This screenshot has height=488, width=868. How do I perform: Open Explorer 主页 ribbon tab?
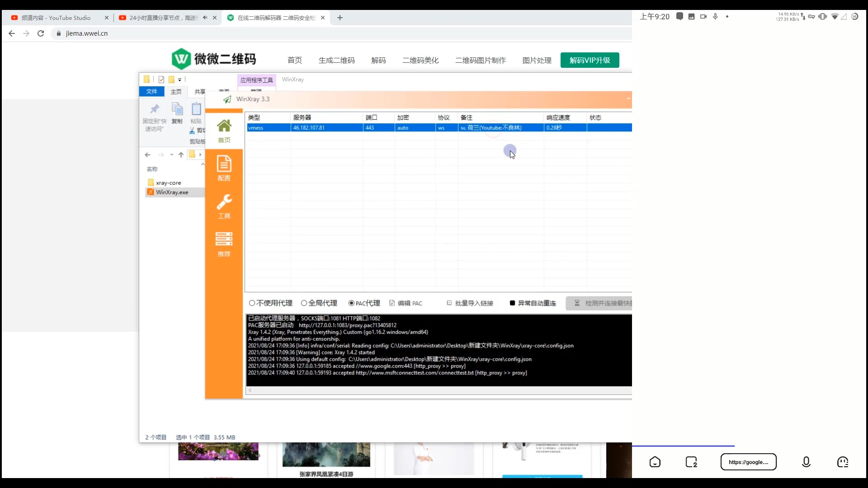tap(176, 92)
